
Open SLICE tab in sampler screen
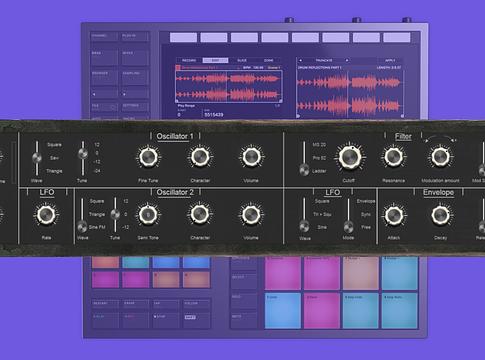242,60
